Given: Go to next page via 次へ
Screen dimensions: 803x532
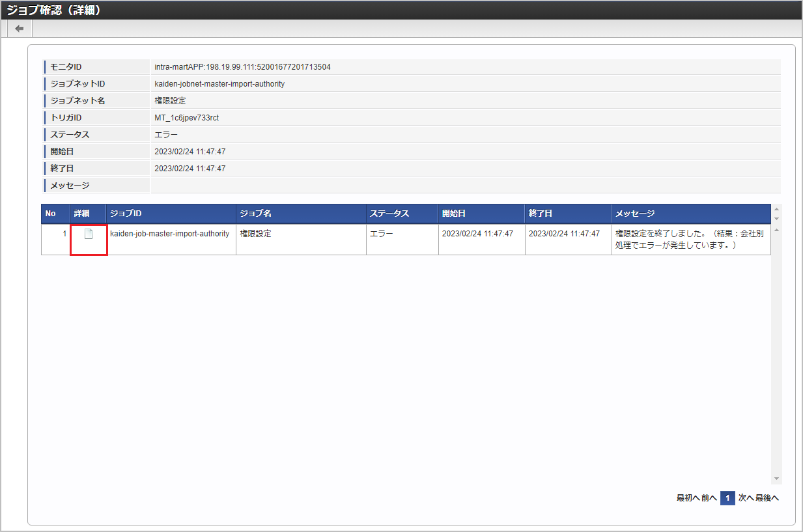Looking at the screenshot, I should click(746, 498).
